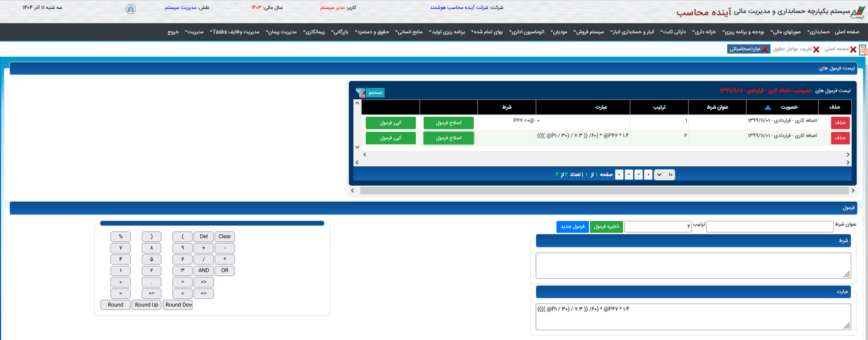Click the عنوان شرط input field
This screenshot has width=868, height=340.
pos(769,227)
